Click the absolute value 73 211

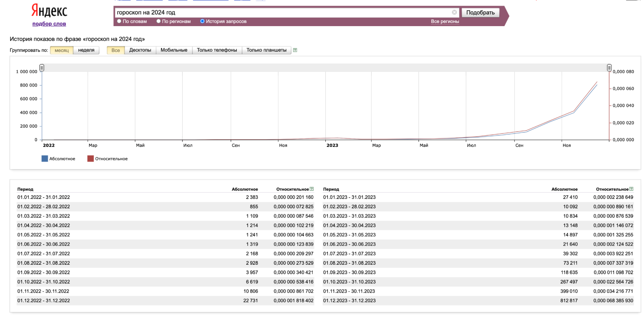point(570,263)
